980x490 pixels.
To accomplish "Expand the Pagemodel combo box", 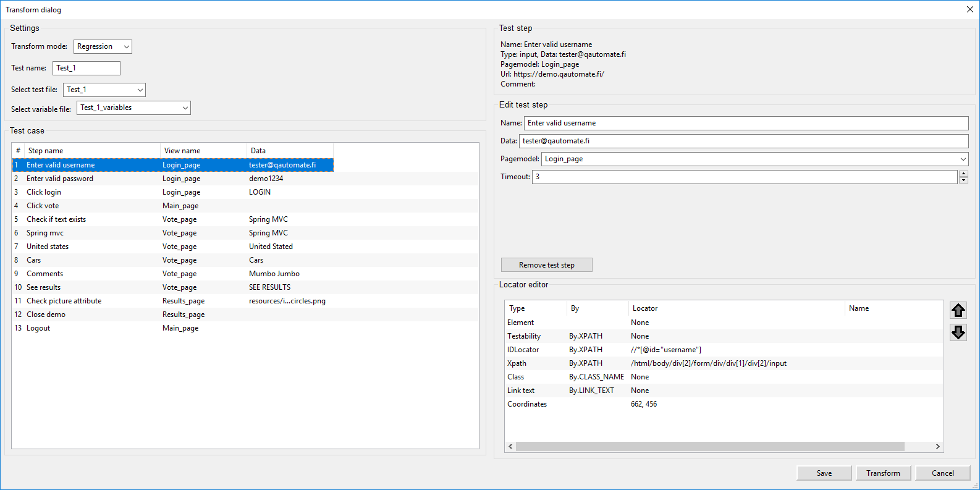I will tap(754, 159).
